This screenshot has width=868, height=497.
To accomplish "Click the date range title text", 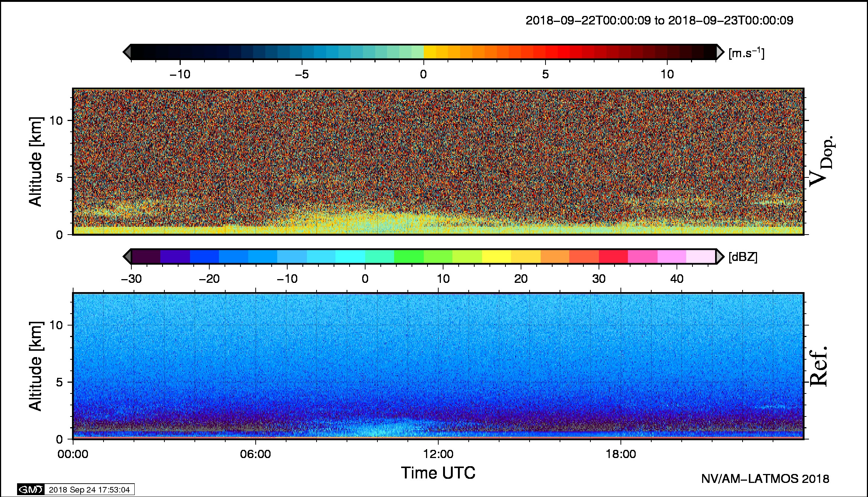I will pos(659,20).
